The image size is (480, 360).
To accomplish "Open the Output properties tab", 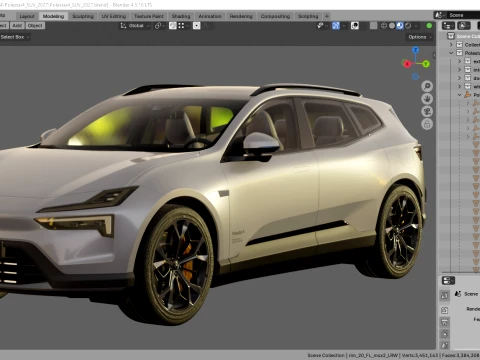I will pyautogui.click(x=444, y=322).
